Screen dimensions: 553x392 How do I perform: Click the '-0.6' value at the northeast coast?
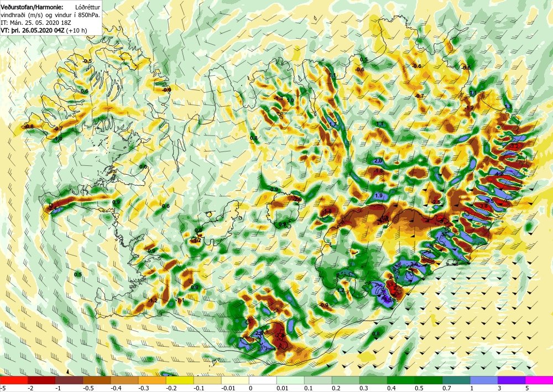pyautogui.click(x=466, y=67)
